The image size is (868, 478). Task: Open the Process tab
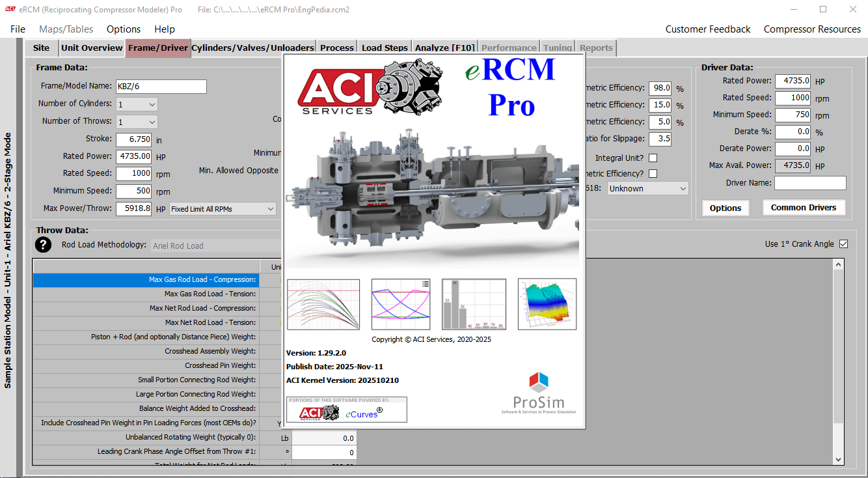[x=337, y=48]
